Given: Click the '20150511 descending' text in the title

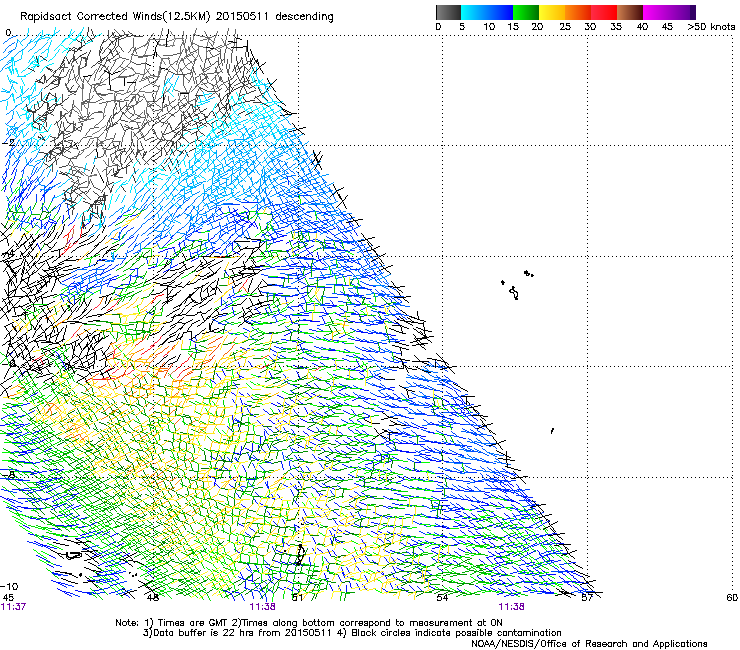Looking at the screenshot, I should tap(275, 17).
